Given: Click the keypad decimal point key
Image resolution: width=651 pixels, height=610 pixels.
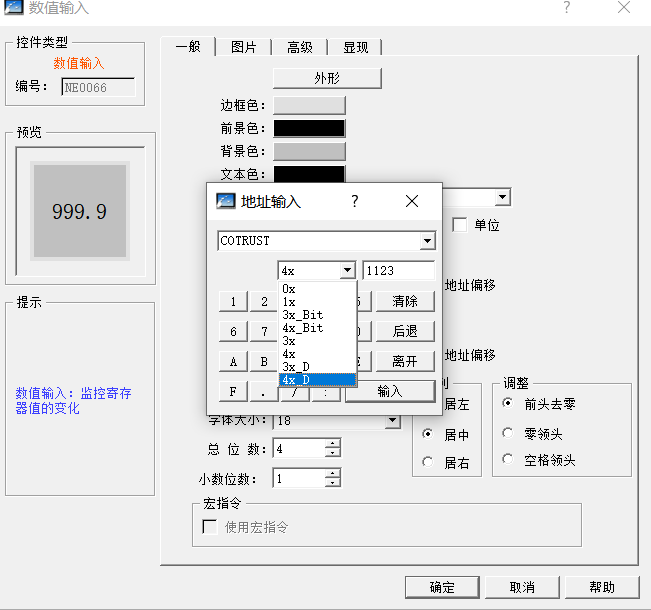Looking at the screenshot, I should 264,392.
